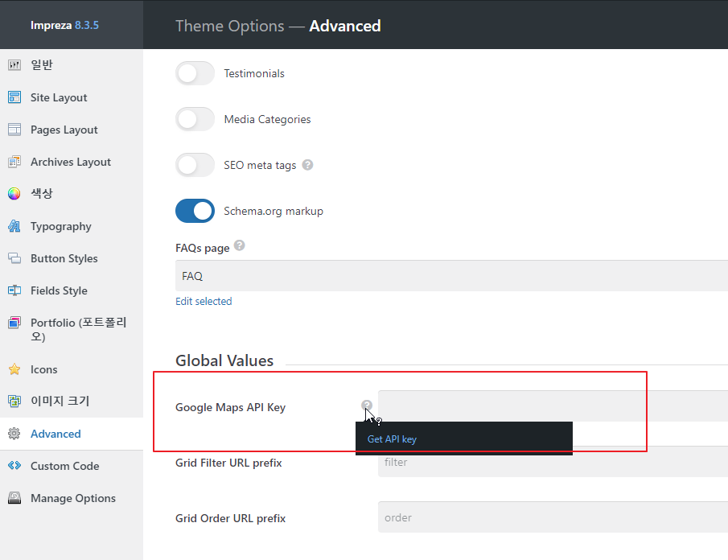Click the Portfolio sidebar icon
This screenshot has height=560, width=728.
[14, 323]
